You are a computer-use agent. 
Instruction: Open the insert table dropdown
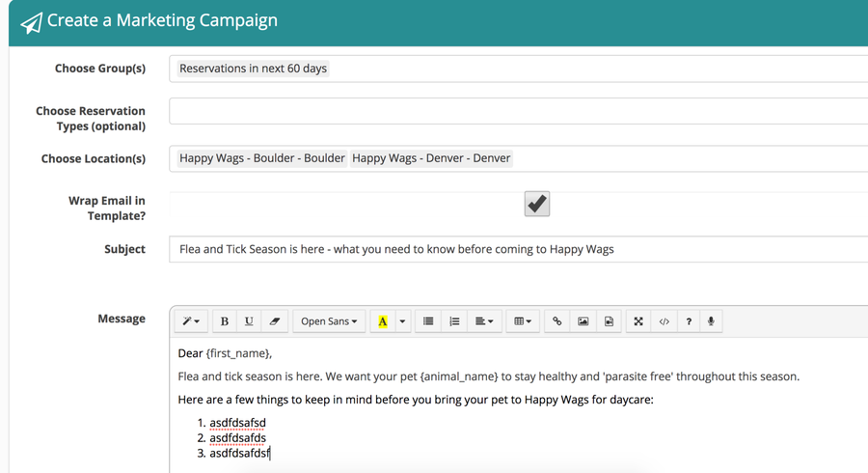[523, 321]
